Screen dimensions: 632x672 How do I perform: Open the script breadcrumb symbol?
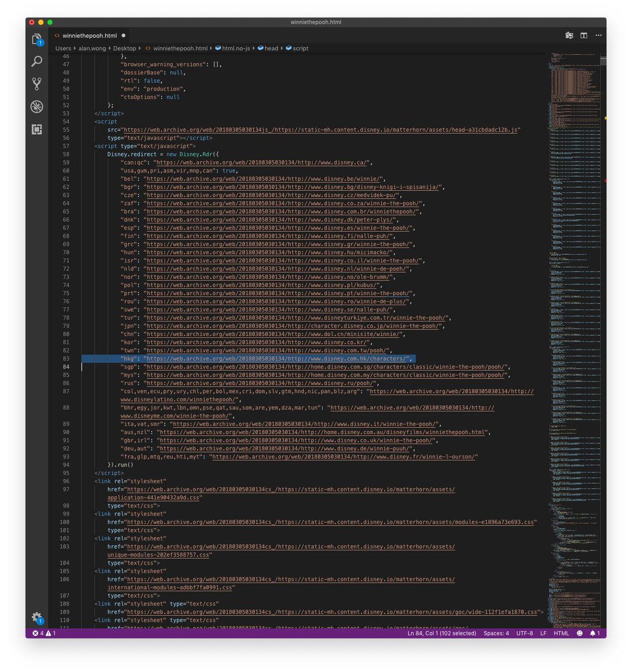tap(297, 48)
